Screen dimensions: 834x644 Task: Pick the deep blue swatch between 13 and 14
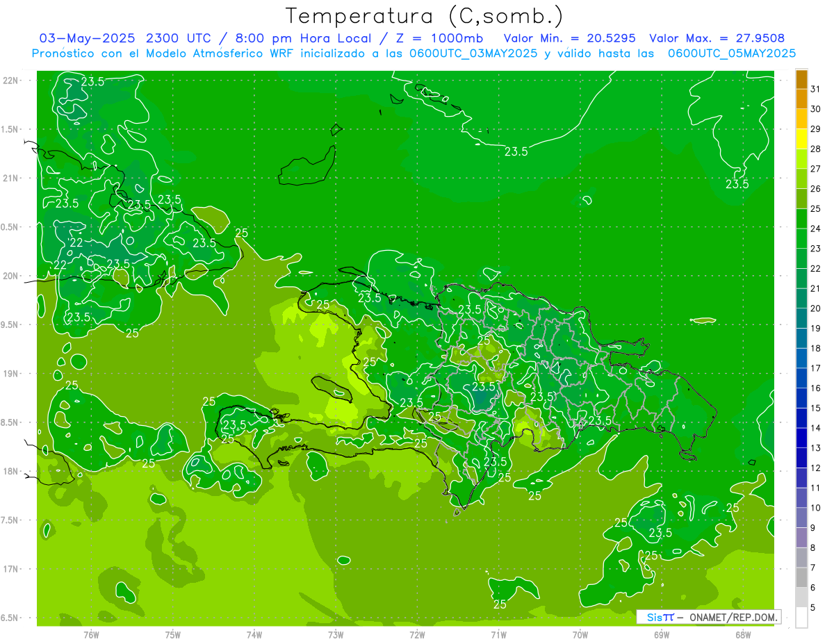pyautogui.click(x=801, y=438)
